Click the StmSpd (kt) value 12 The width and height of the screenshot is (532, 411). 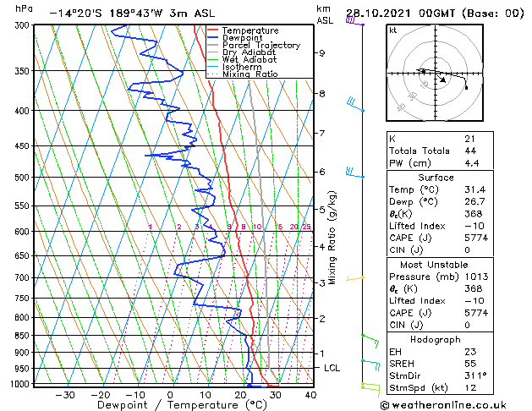pyautogui.click(x=470, y=387)
